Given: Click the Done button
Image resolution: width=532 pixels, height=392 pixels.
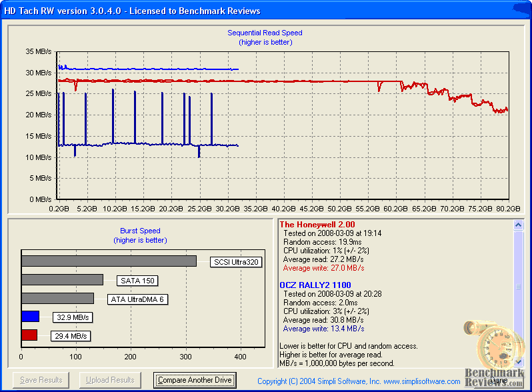Looking at the screenshot, I should pos(499,380).
